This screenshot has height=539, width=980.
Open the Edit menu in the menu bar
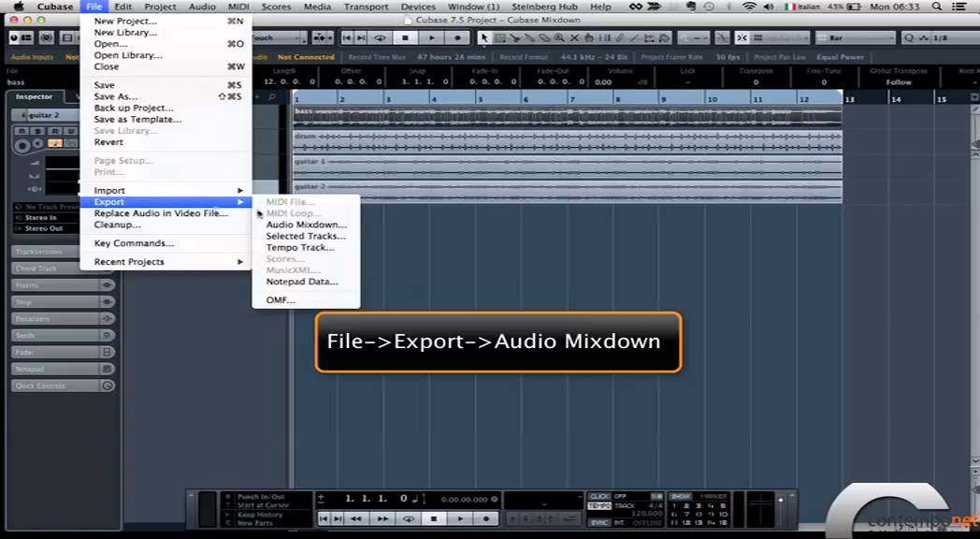pyautogui.click(x=123, y=7)
